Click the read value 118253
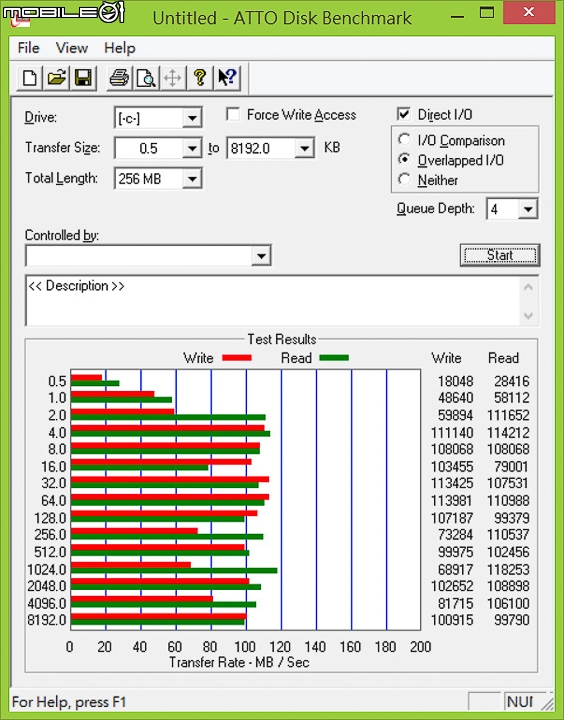 pyautogui.click(x=508, y=569)
